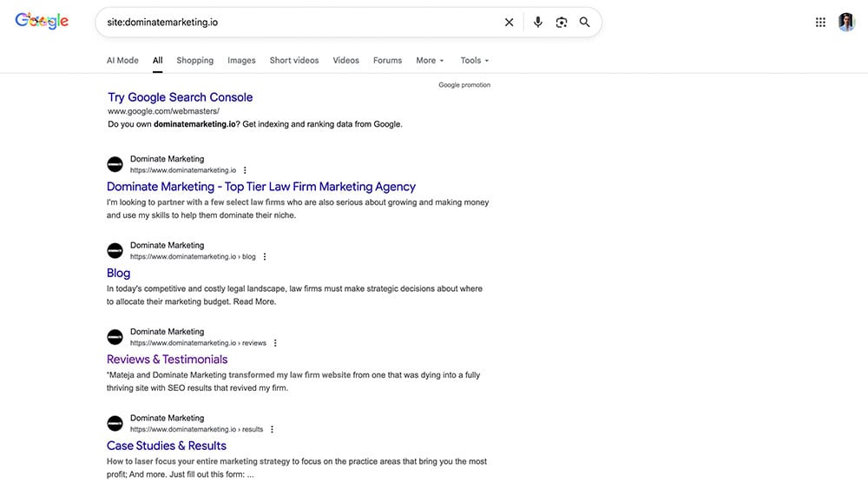Switch to AI Mode tab
Viewport: 868px width, 489px height.
pyautogui.click(x=123, y=60)
